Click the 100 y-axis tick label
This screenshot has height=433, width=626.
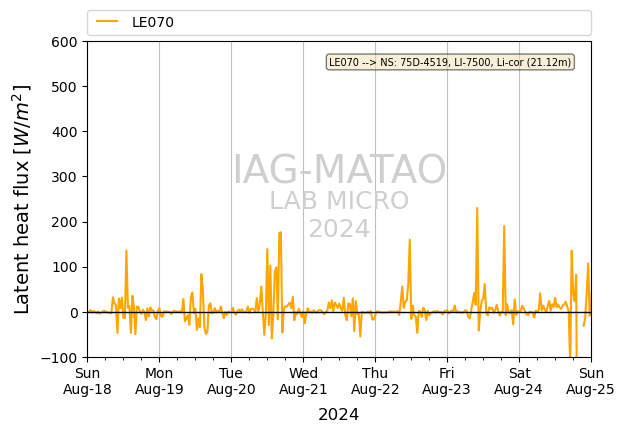click(64, 267)
